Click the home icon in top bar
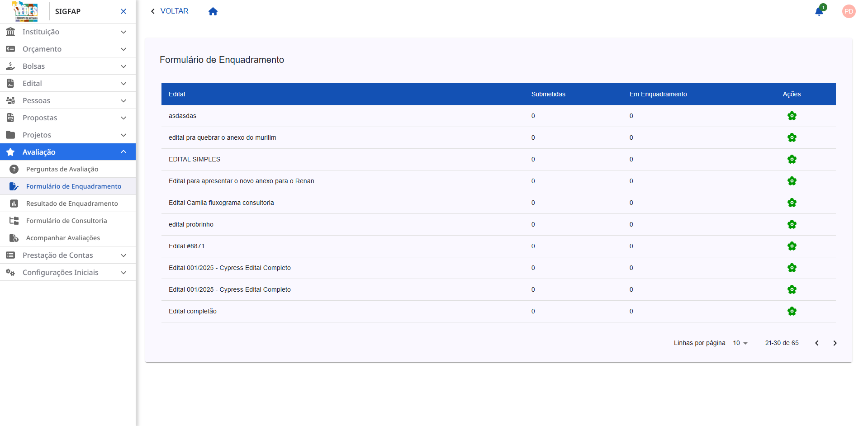Viewport: 868px width, 426px height. pos(213,11)
